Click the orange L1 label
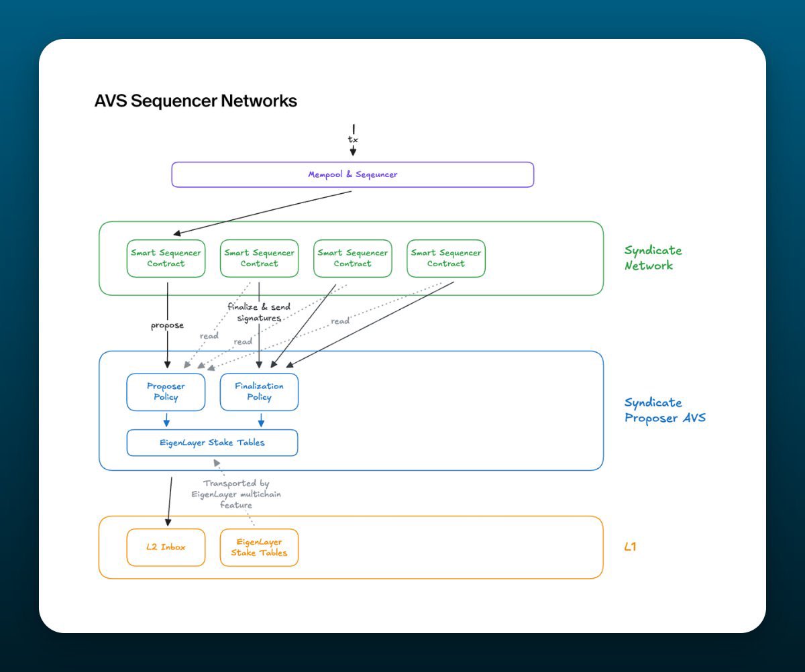Viewport: 805px width, 672px height. pyautogui.click(x=631, y=546)
